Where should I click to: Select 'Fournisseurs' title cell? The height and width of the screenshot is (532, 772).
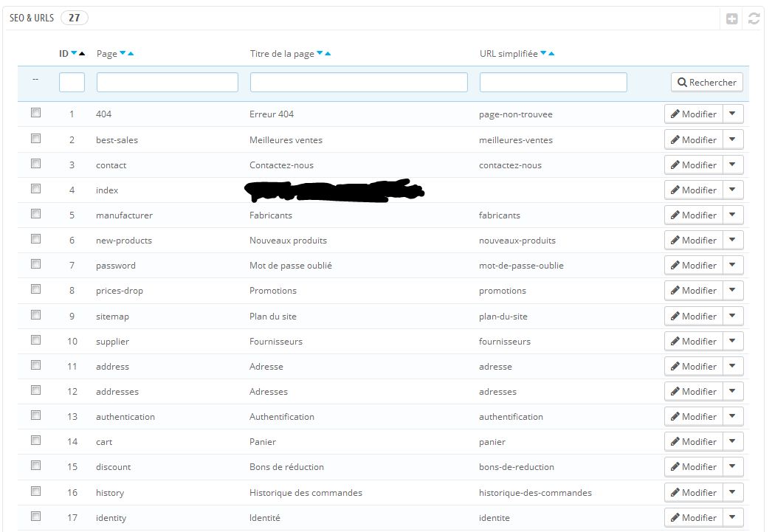point(276,341)
